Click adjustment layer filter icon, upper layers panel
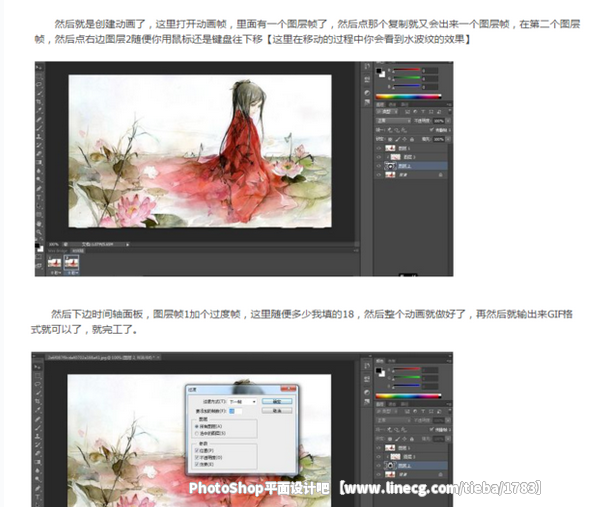This screenshot has width=597, height=507. pyautogui.click(x=415, y=112)
